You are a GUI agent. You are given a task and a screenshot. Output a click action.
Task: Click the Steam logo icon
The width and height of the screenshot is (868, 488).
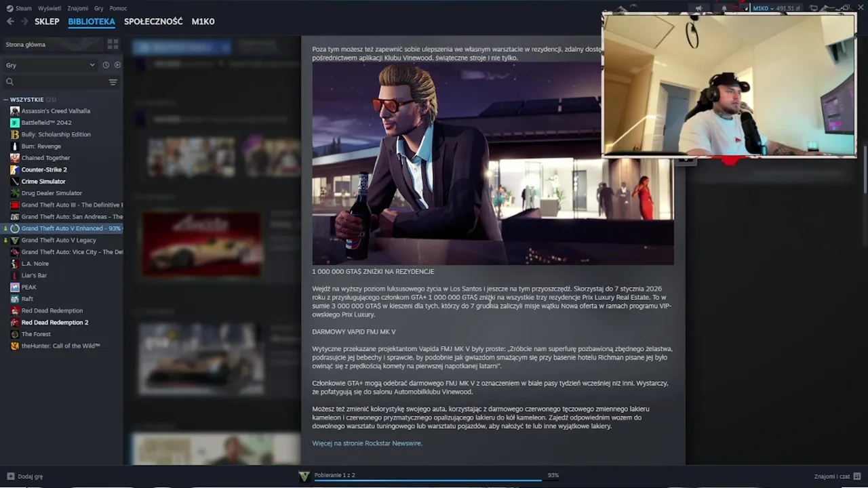pyautogui.click(x=9, y=8)
